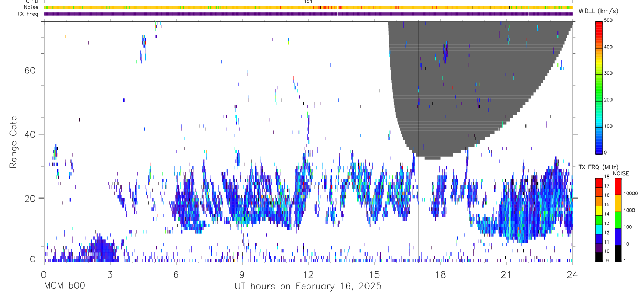The width and height of the screenshot is (644, 297).
Task: Click the 15 tick on the UT hours axis
Action: pos(374,274)
